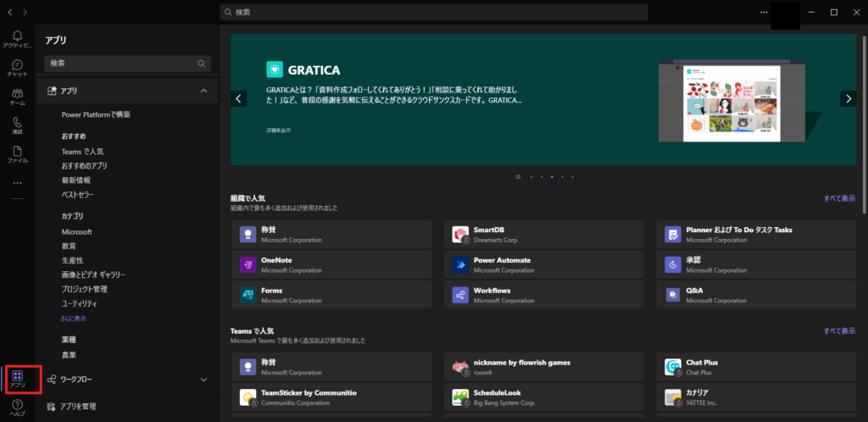Open the SmartDB app icon

click(460, 235)
